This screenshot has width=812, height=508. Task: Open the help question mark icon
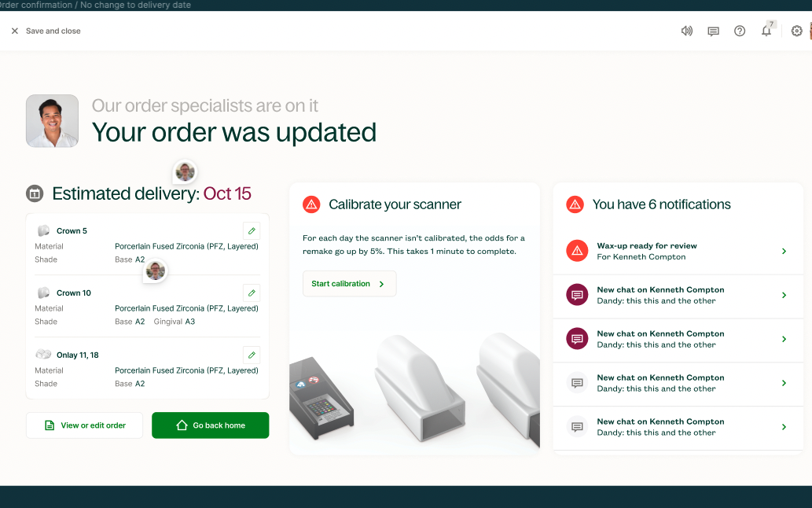[x=740, y=31]
